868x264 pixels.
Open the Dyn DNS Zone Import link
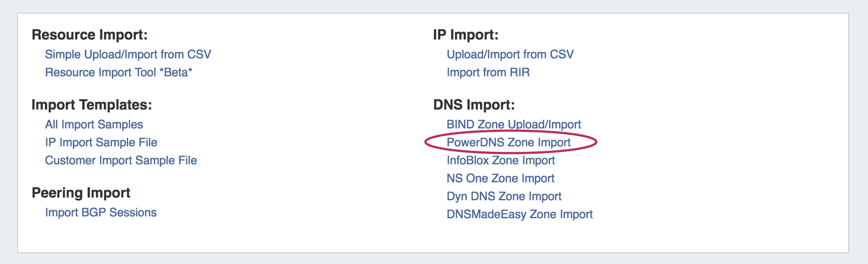(504, 196)
